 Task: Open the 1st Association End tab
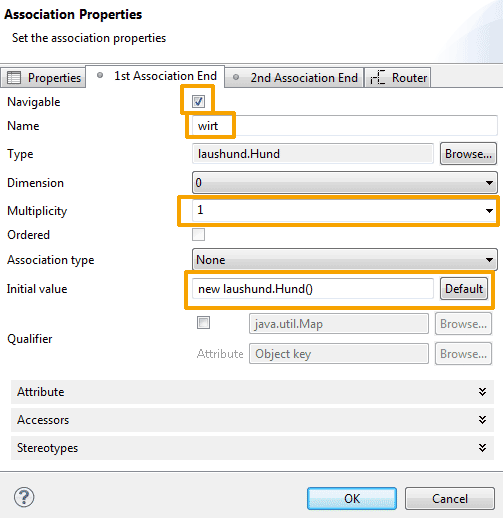(x=155, y=76)
